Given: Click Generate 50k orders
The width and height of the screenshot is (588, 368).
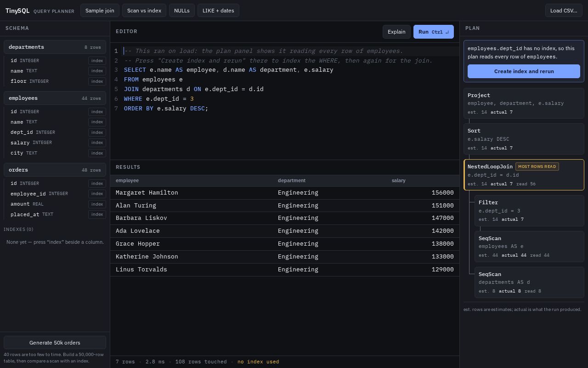Looking at the screenshot, I should pyautogui.click(x=55, y=343).
